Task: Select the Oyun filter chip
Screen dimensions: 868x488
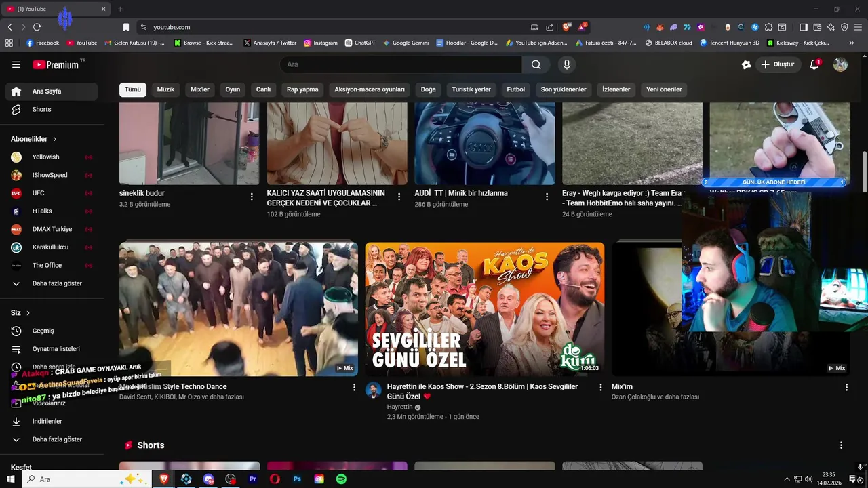Action: click(x=233, y=89)
